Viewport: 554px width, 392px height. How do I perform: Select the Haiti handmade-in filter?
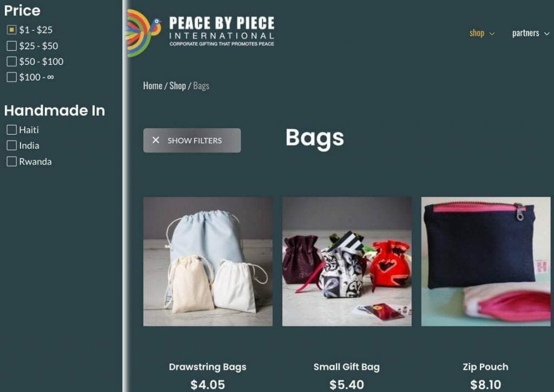click(12, 130)
